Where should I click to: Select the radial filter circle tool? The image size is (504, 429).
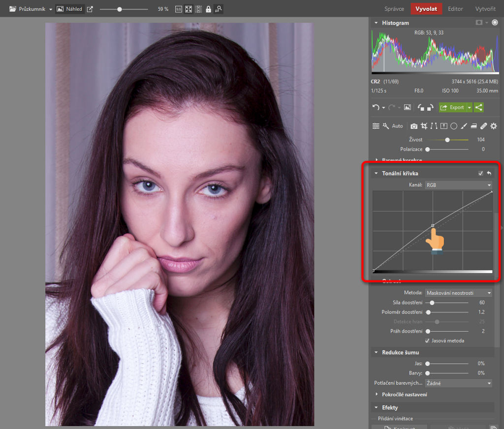tap(454, 126)
